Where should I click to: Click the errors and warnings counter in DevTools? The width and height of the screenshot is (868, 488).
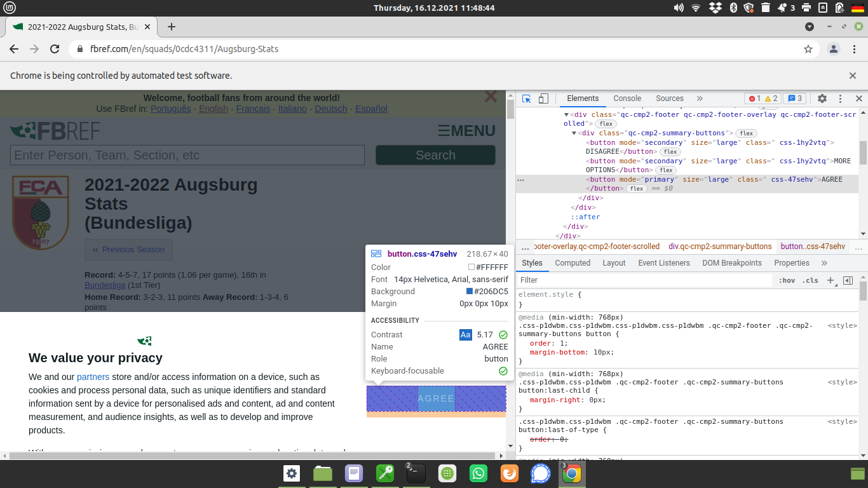click(x=763, y=98)
